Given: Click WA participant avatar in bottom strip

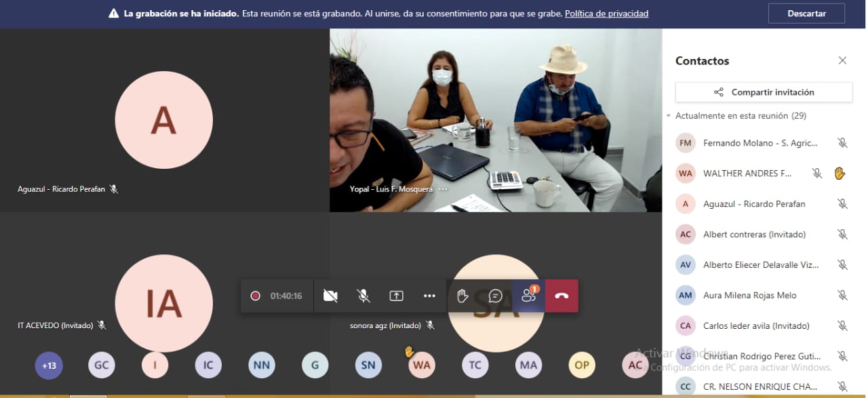Looking at the screenshot, I should coord(422,365).
